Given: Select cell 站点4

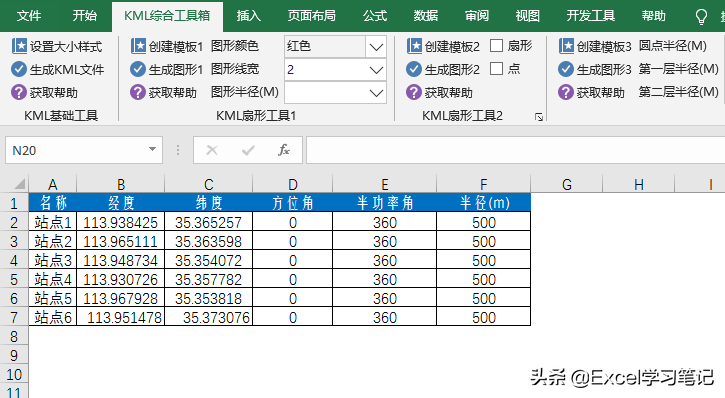Looking at the screenshot, I should click(53, 279).
